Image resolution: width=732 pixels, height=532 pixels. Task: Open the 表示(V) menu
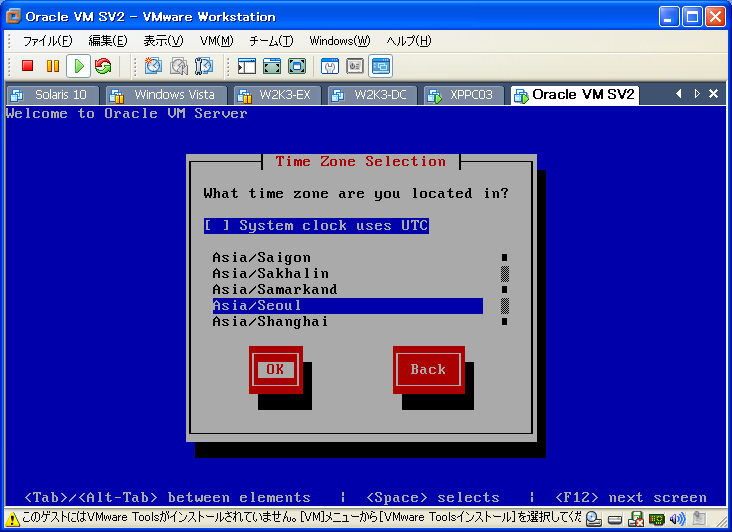(163, 41)
